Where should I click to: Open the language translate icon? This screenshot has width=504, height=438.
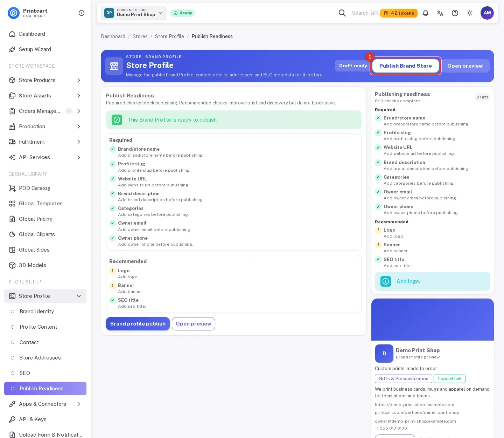click(x=440, y=13)
